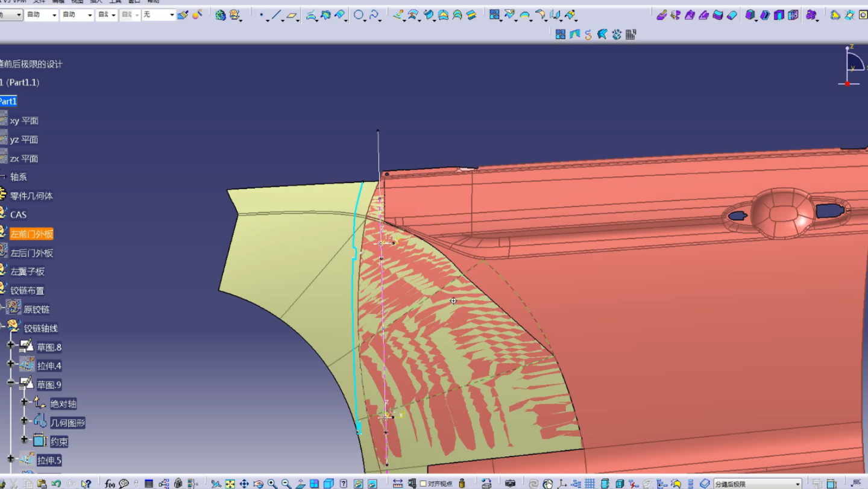Select the 铰链布置 node
The width and height of the screenshot is (868, 489).
coord(28,291)
